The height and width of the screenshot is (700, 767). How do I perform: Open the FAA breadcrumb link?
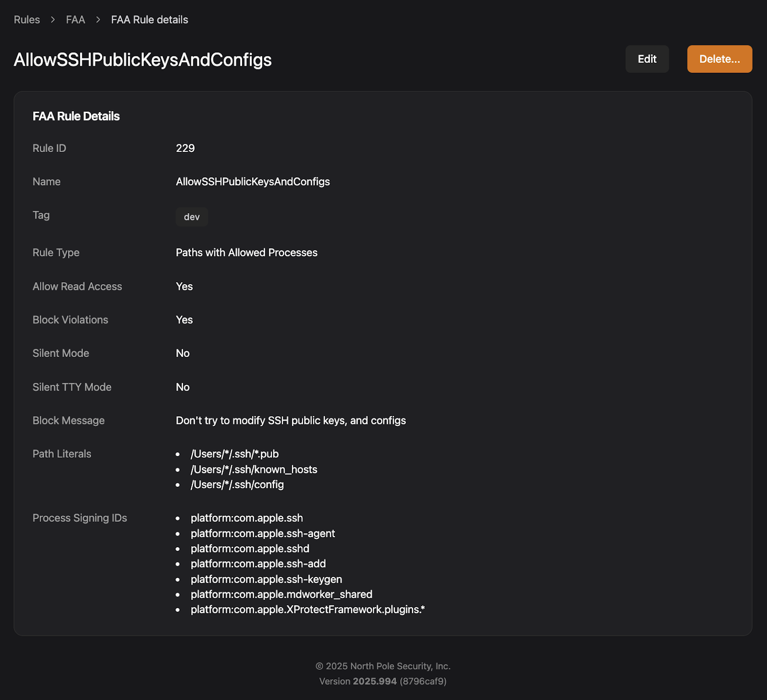pos(75,20)
